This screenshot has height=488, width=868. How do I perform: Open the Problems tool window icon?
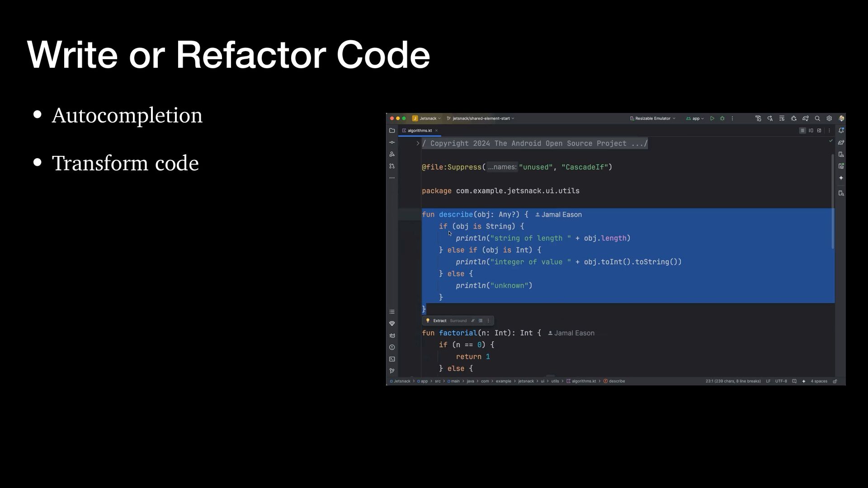pyautogui.click(x=392, y=347)
